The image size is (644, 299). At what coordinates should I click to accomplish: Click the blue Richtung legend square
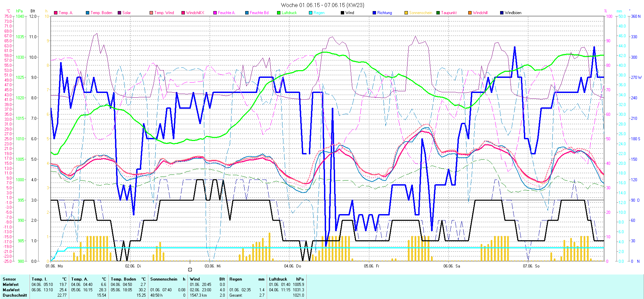pyautogui.click(x=374, y=13)
